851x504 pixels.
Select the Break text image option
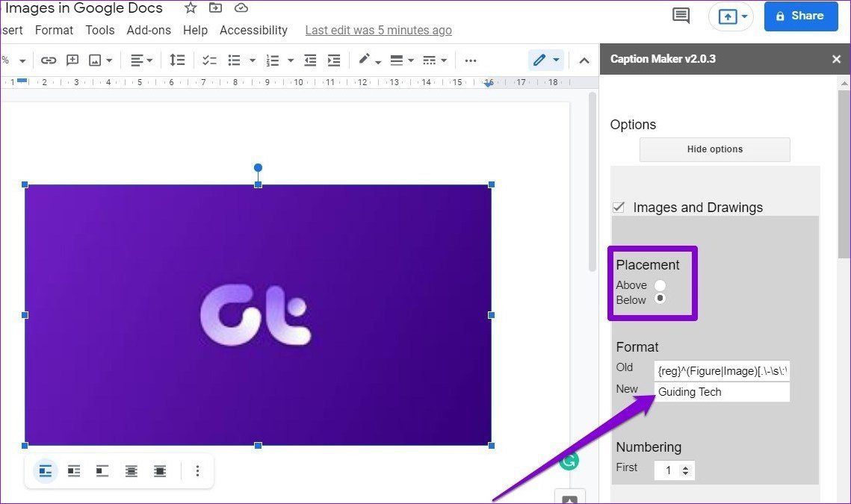point(102,471)
